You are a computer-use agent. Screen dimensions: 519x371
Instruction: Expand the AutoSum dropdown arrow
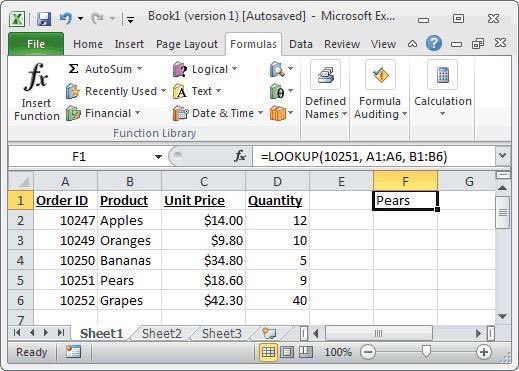[140, 69]
